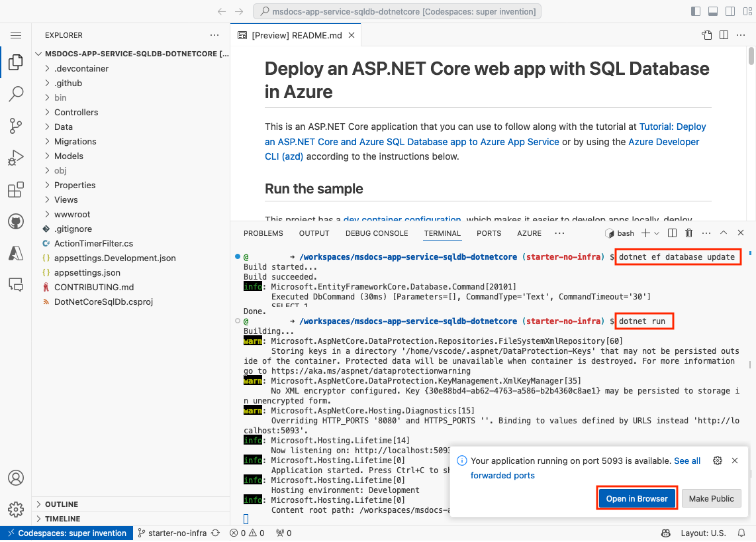This screenshot has height=542, width=756.
Task: Toggle the panel visibility
Action: [x=712, y=11]
